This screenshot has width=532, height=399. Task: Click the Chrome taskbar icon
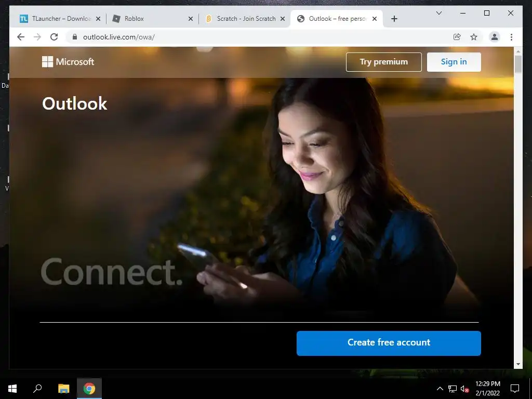[x=89, y=389]
